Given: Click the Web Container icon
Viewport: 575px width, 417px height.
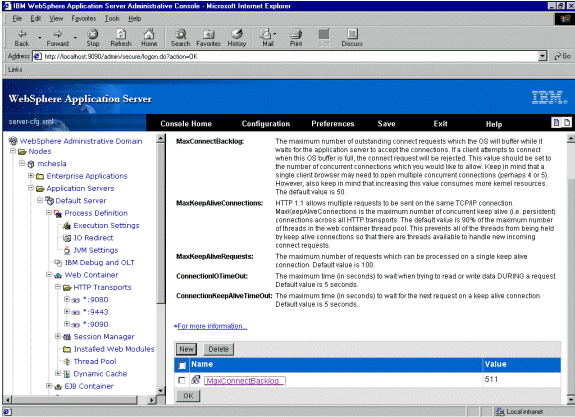Looking at the screenshot, I should pos(58,275).
